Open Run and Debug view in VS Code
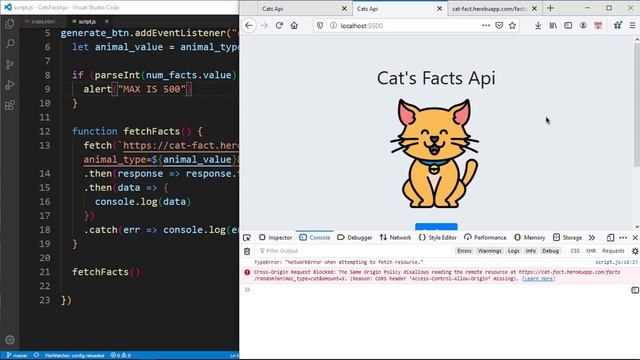Screen dimensions: 640x360 click(10, 84)
